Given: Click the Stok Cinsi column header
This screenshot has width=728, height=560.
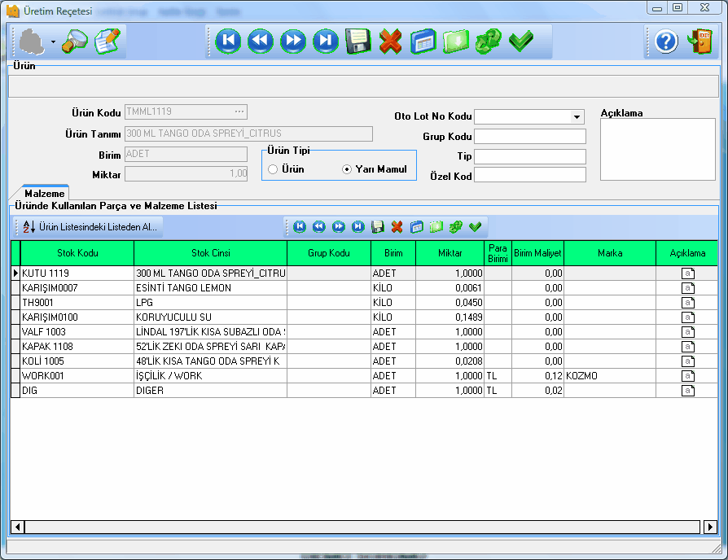Looking at the screenshot, I should (x=210, y=253).
